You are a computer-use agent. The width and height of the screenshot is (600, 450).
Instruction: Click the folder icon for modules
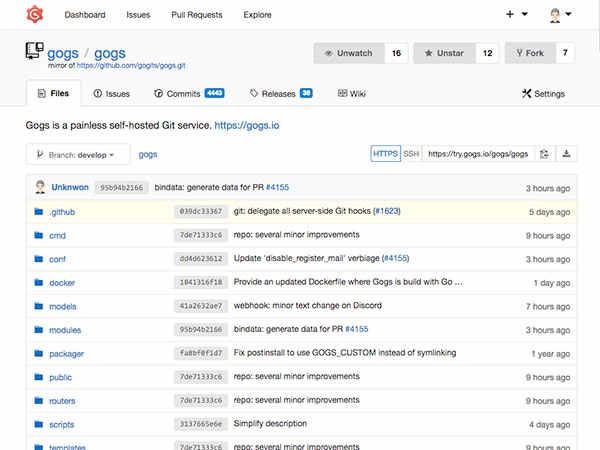click(x=39, y=330)
